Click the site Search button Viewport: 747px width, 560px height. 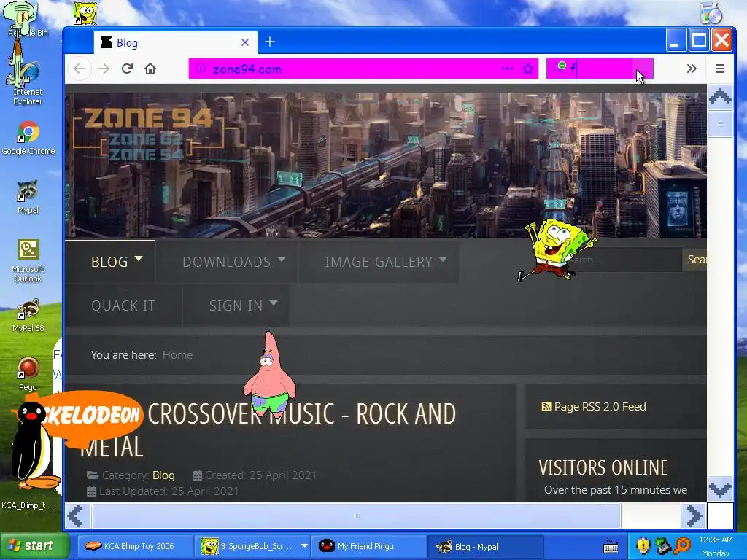pos(695,260)
